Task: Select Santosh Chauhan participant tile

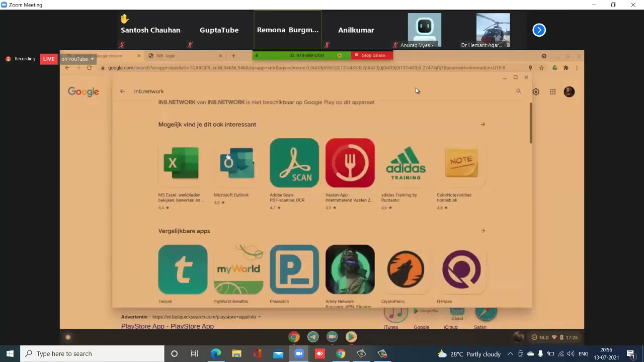Action: pyautogui.click(x=150, y=30)
